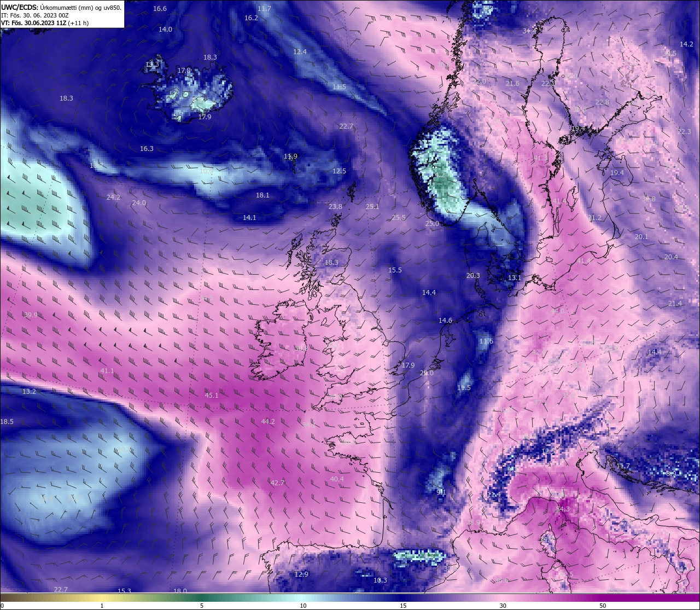Click the map value 15.5
Viewport: 700px width, 610px height.
click(395, 270)
